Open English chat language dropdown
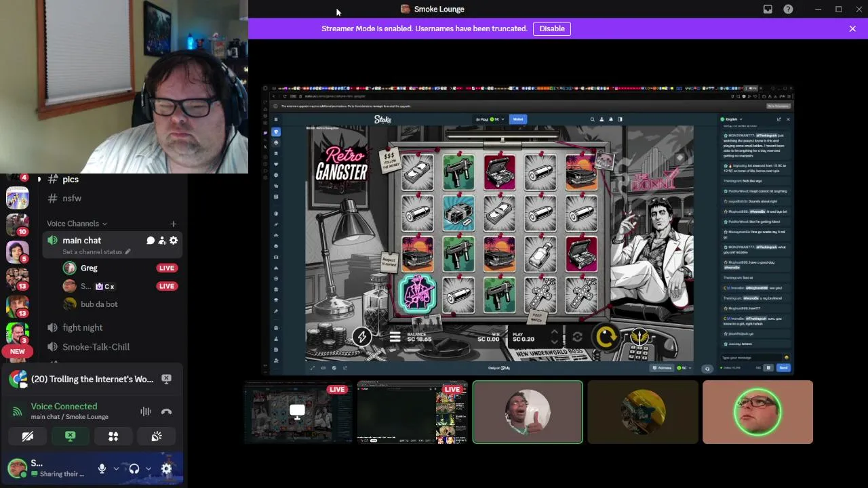The height and width of the screenshot is (488, 868). pyautogui.click(x=732, y=119)
